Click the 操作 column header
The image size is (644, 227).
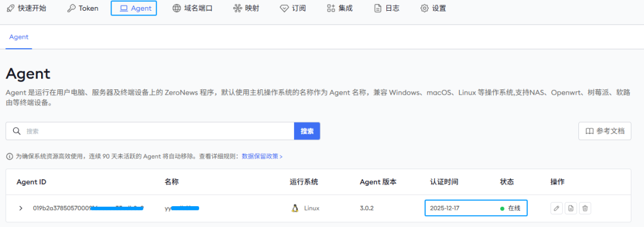point(558,182)
